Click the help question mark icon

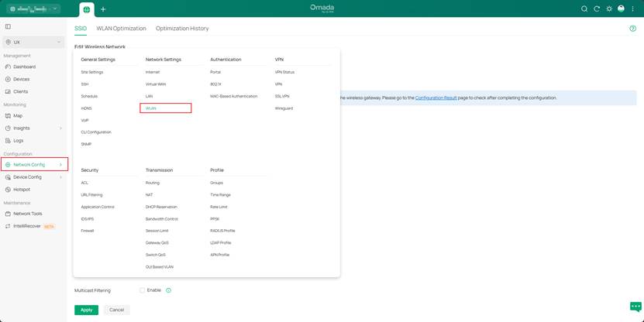(x=633, y=29)
